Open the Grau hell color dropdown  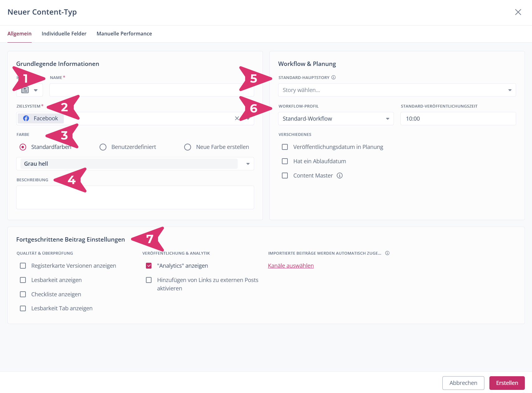tap(135, 164)
